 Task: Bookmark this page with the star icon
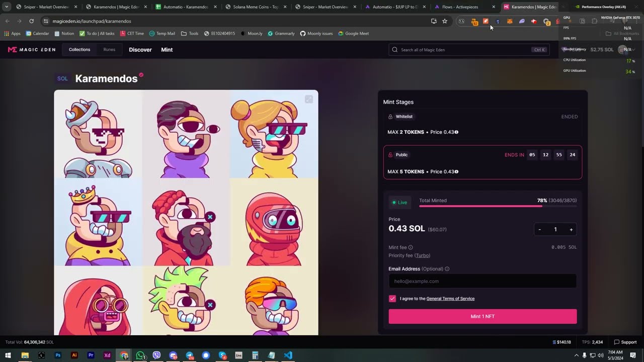445,21
